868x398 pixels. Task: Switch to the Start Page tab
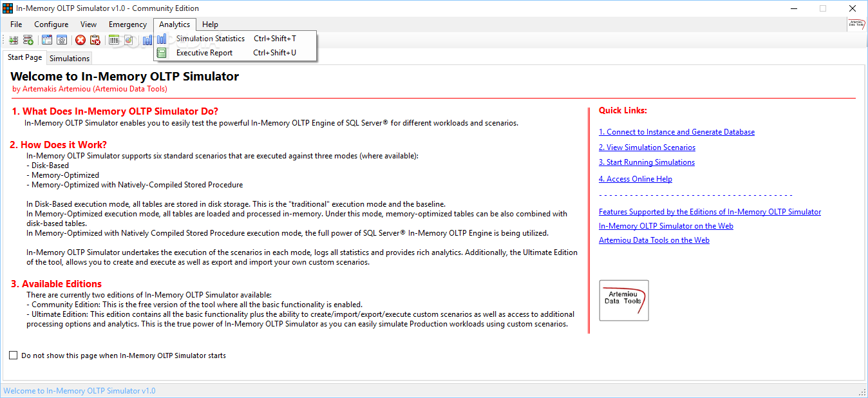[x=24, y=57]
